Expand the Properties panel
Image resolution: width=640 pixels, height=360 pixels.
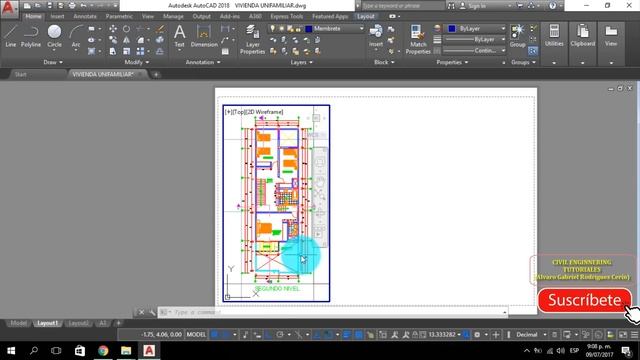pos(452,62)
